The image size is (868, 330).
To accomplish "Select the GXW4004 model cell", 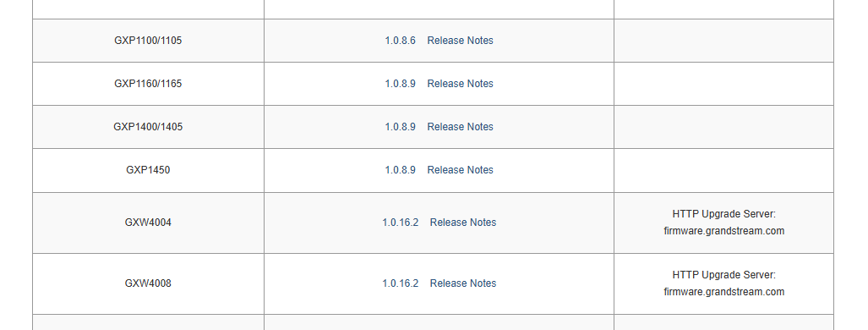I will [x=148, y=223].
